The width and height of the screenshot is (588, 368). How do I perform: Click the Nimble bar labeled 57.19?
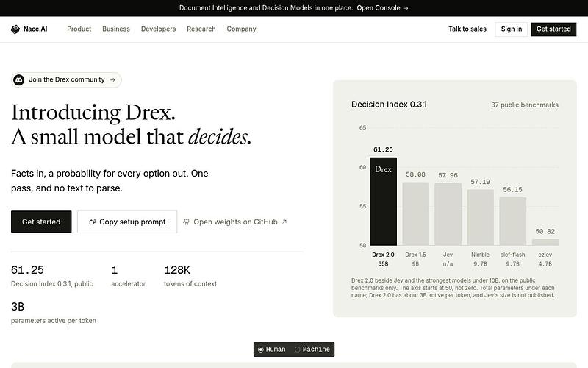481,217
